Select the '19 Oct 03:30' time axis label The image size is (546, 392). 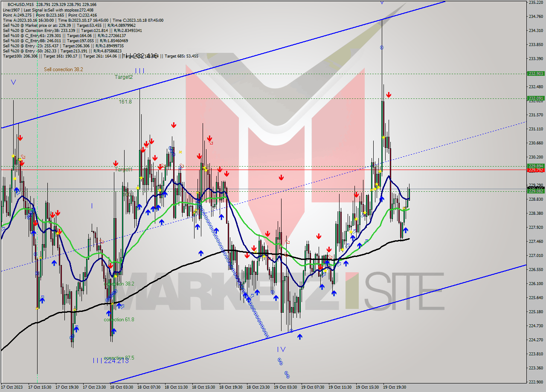[x=285, y=387]
